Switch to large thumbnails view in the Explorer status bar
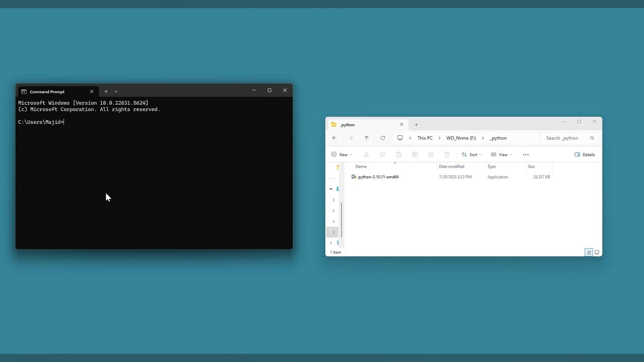The image size is (644, 362). pyautogui.click(x=597, y=252)
